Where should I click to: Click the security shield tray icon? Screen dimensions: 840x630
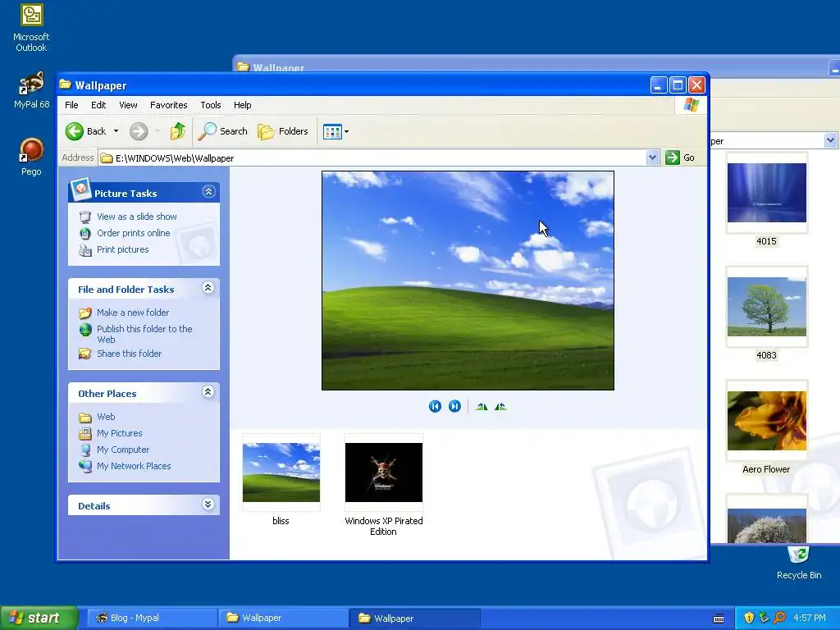tap(749, 619)
